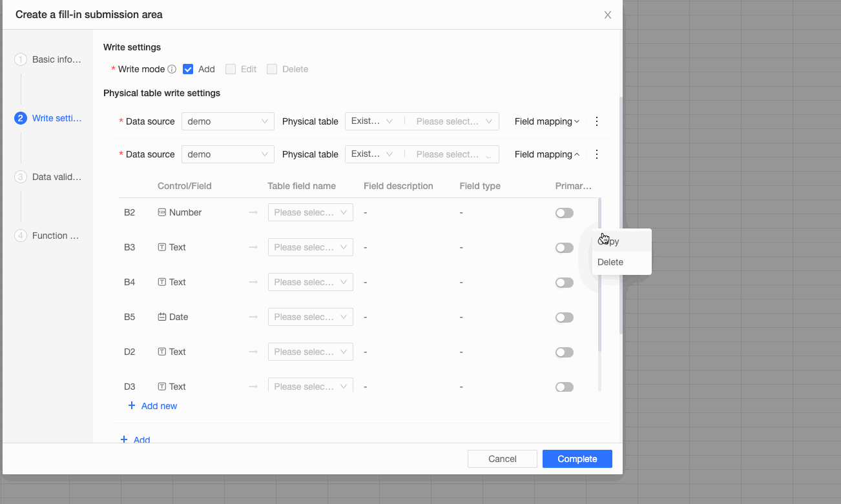Click the plus icon beside Add new

point(132,406)
